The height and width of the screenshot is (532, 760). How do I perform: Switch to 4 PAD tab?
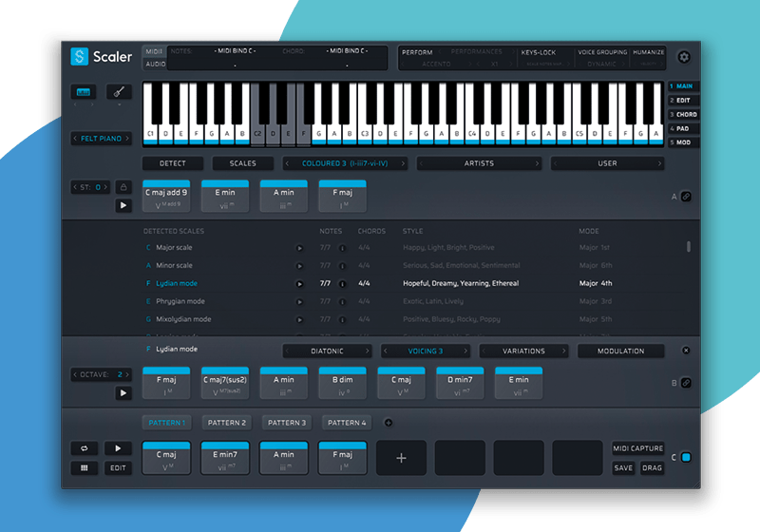pos(683,128)
